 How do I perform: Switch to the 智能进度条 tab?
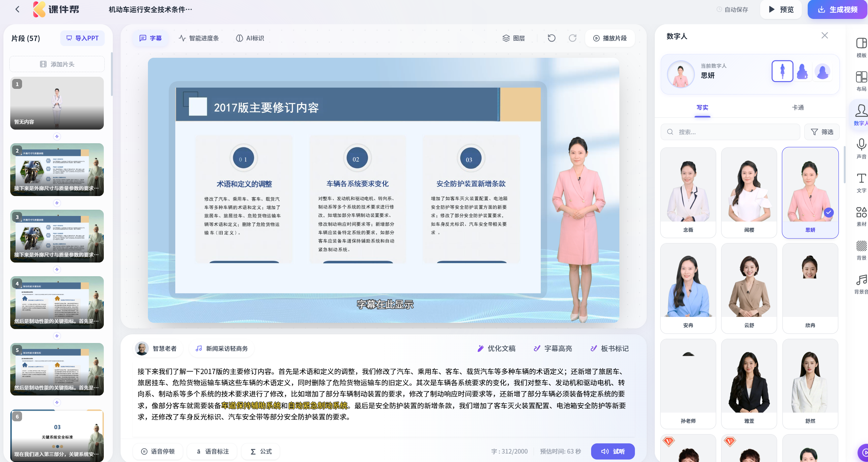[x=199, y=38]
